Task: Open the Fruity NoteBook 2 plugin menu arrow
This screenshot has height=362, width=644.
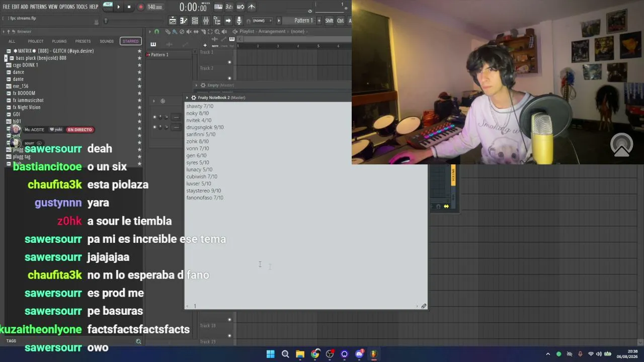Action: point(187,98)
